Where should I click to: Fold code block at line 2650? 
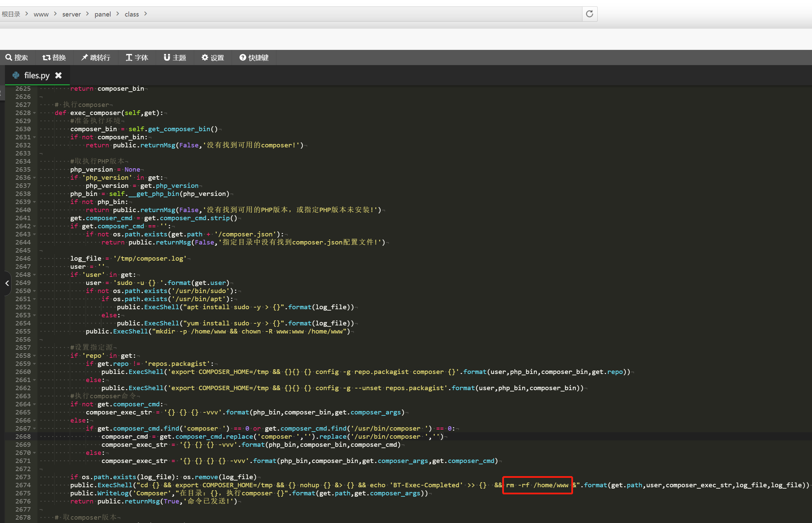34,291
